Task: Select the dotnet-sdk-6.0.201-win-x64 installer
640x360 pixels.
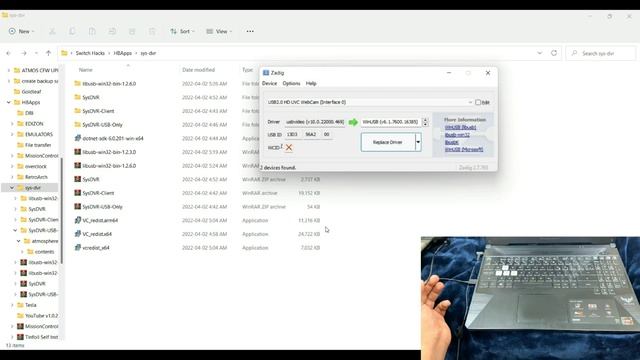Action: click(113, 138)
